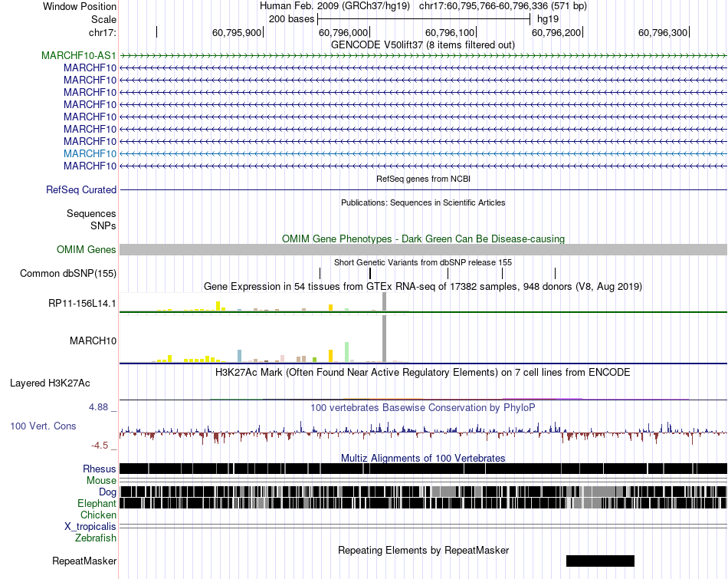Select the Chicken alignment label

coord(98,515)
